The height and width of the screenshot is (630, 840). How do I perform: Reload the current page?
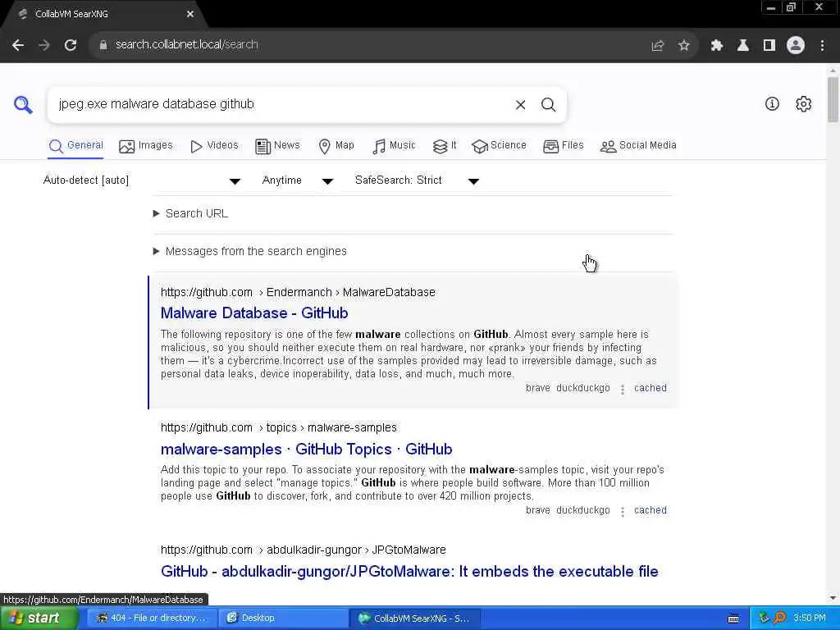[x=71, y=45]
